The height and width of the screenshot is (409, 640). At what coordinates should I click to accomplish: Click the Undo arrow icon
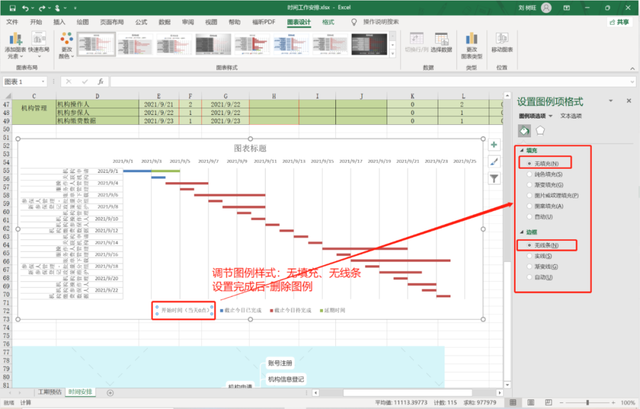click(x=26, y=8)
